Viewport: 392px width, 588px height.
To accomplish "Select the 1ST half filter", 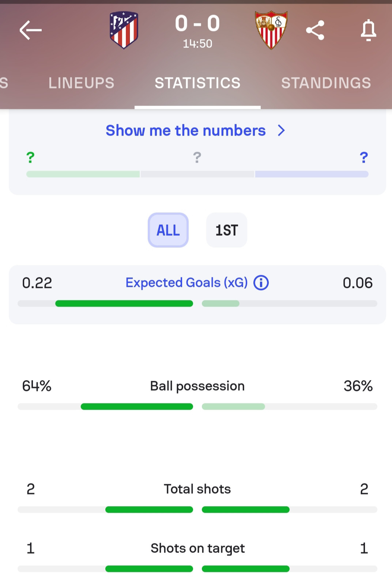I will (x=227, y=230).
